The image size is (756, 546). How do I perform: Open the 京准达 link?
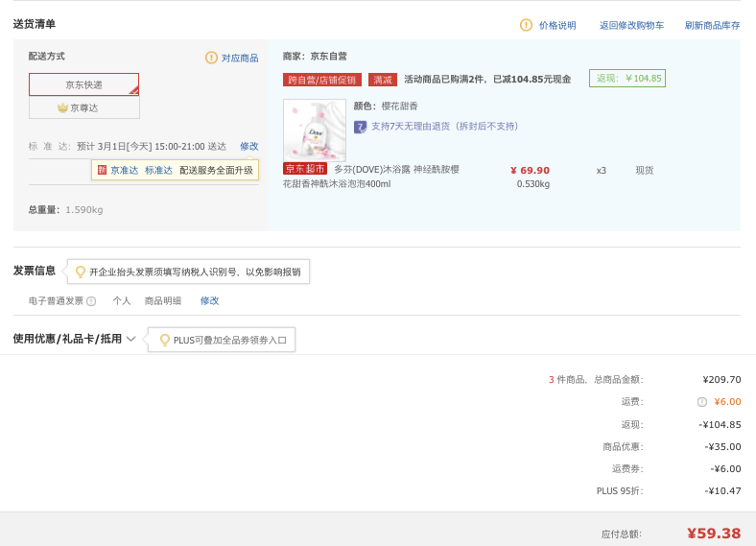click(125, 170)
